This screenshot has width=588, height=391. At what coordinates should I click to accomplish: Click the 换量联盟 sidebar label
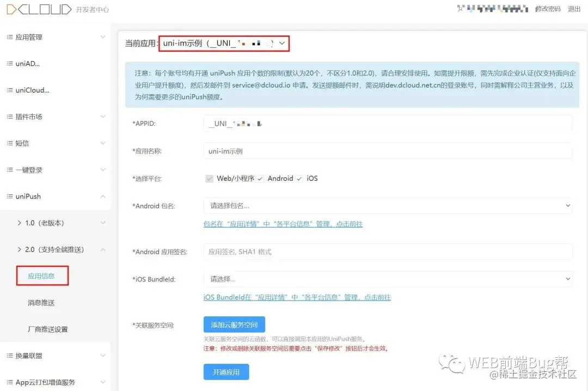[29, 356]
